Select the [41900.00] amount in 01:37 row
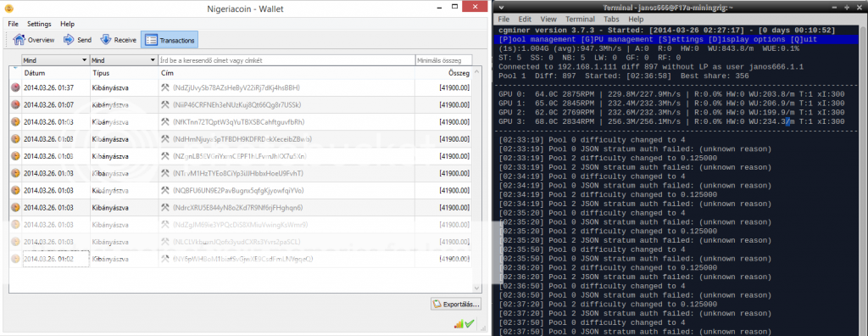 pos(454,87)
